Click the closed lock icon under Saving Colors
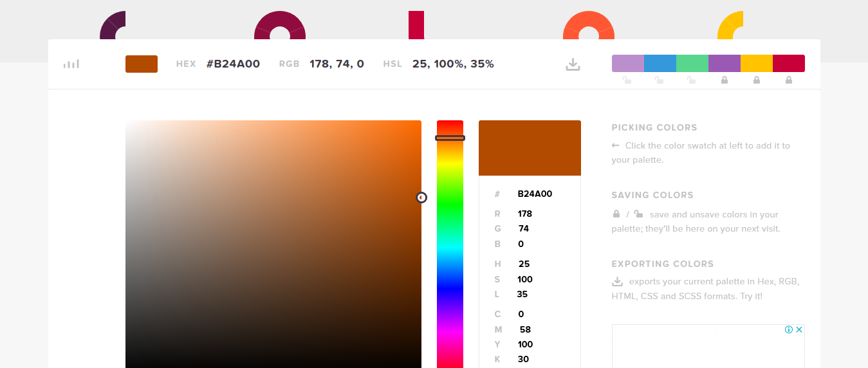 (x=616, y=214)
